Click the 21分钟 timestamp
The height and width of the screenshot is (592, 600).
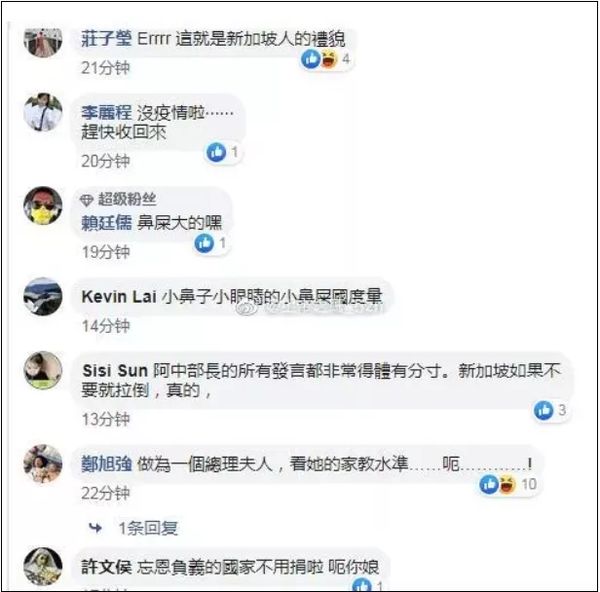(x=106, y=68)
